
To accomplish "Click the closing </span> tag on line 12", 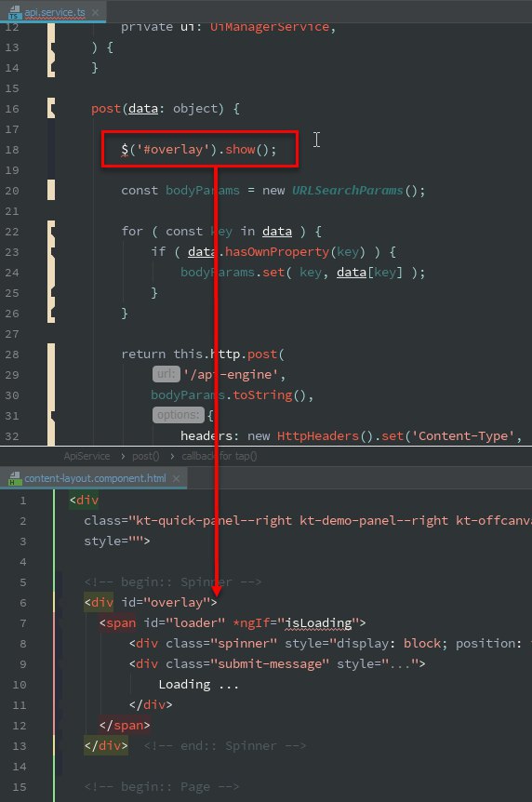I will coord(125,726).
